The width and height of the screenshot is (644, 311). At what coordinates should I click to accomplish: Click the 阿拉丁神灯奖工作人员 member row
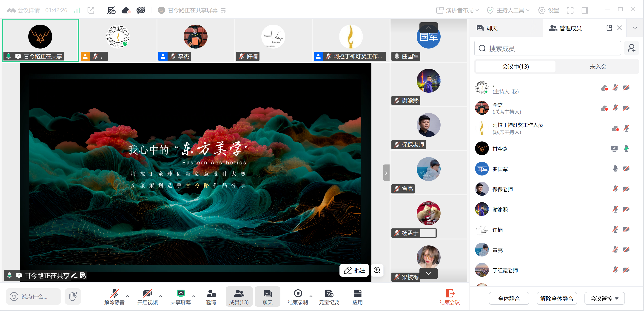click(554, 128)
